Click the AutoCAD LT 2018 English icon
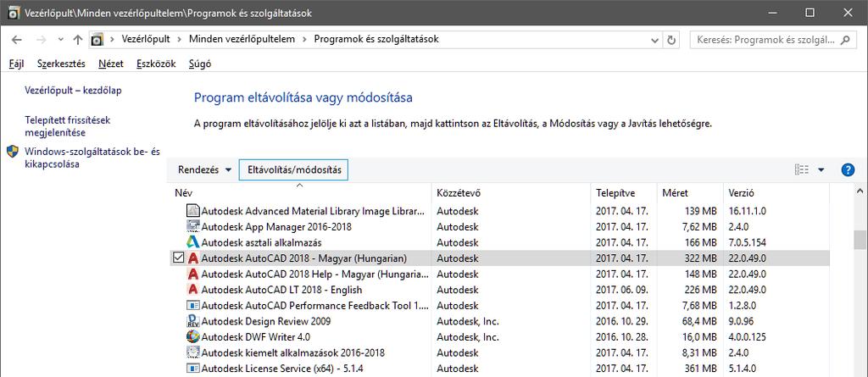 tap(192, 290)
